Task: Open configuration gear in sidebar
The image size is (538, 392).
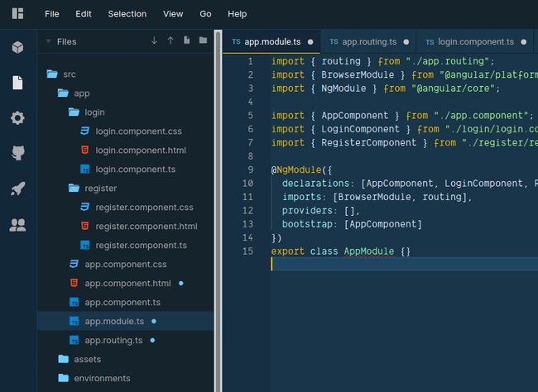Action: tap(17, 118)
